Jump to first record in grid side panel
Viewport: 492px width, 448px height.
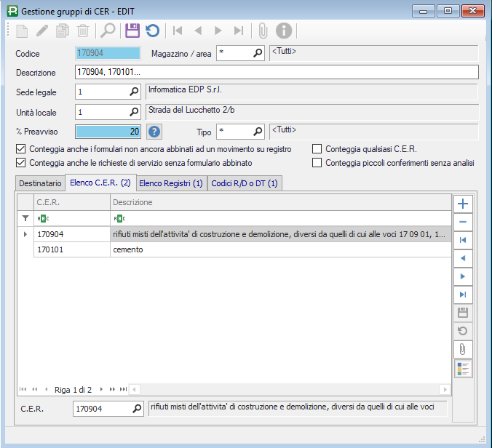point(463,240)
